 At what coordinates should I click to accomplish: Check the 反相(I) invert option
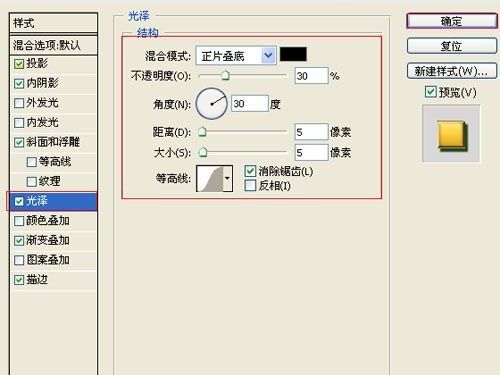250,185
